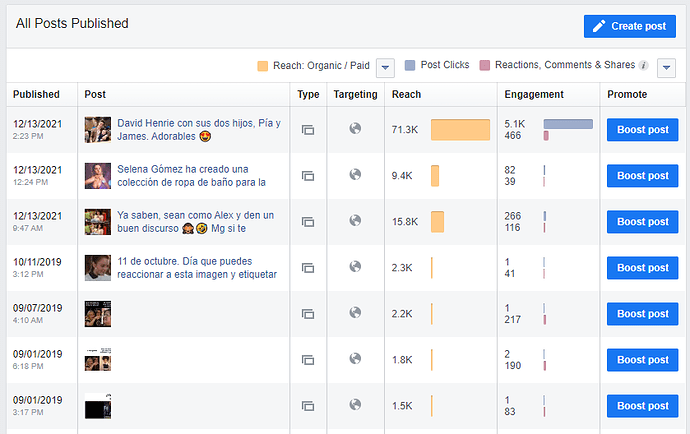The width and height of the screenshot is (690, 434).
Task: Click the Reach column header
Action: pos(406,94)
